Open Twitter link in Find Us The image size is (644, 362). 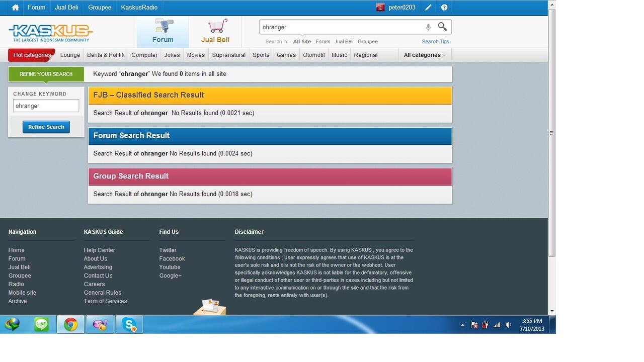(168, 250)
